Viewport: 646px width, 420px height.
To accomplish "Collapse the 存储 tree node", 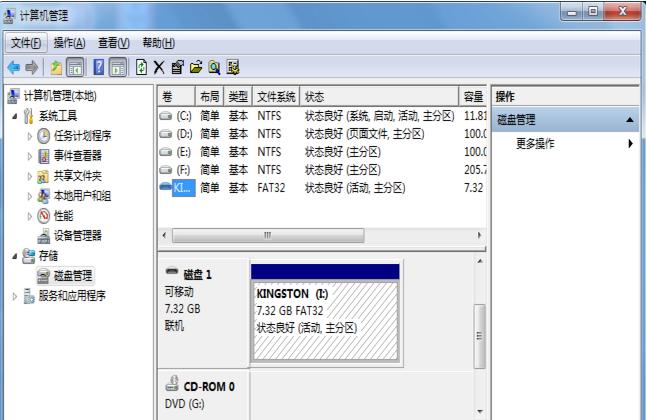I will pos(14,256).
